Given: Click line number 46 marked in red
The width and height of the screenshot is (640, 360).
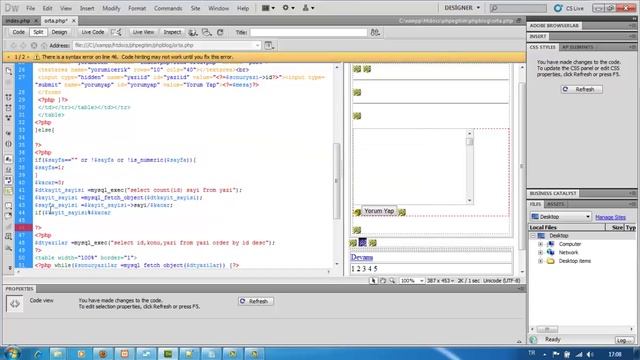Looking at the screenshot, I should click(x=23, y=227).
